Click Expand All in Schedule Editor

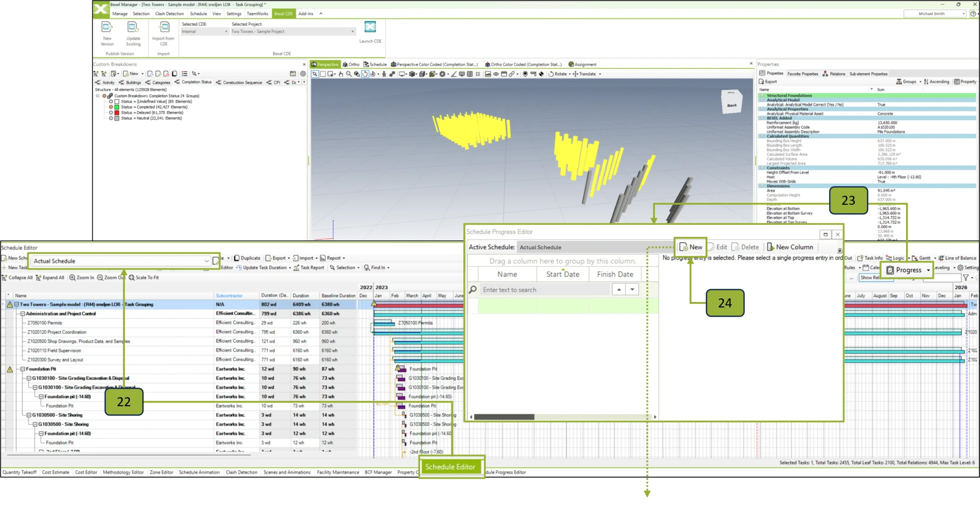pos(50,277)
